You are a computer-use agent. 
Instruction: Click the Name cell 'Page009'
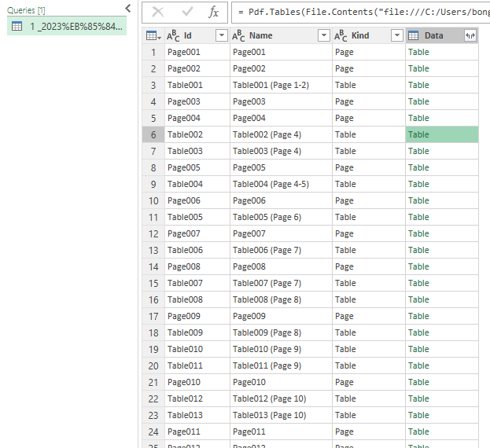click(x=281, y=316)
